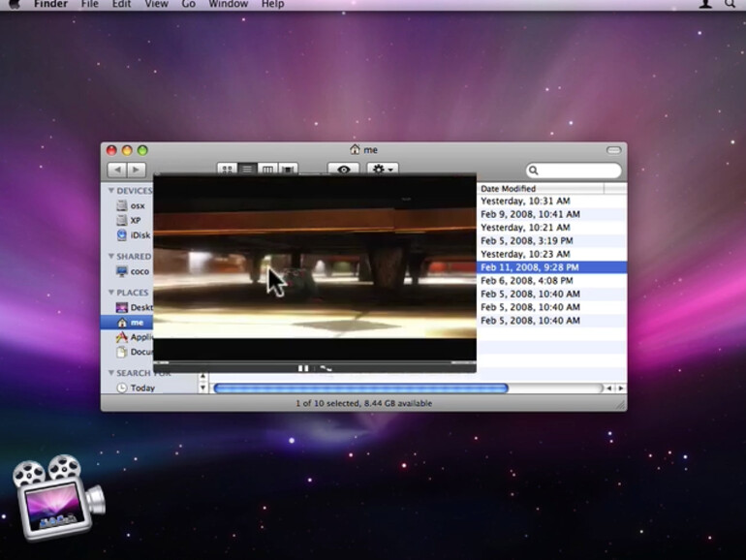Pause the Quick Look video
Viewport: 746px width, 560px height.
pos(303,368)
